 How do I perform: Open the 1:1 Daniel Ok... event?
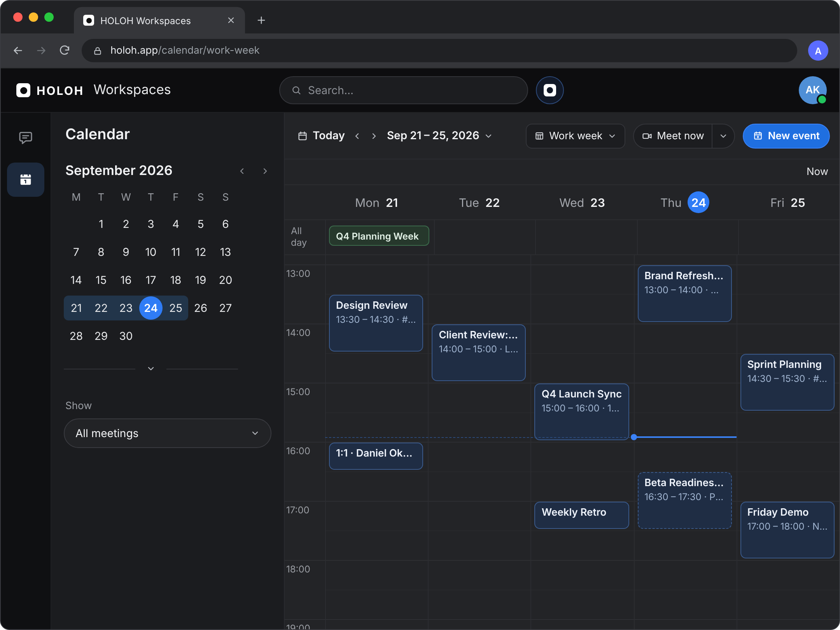(376, 456)
